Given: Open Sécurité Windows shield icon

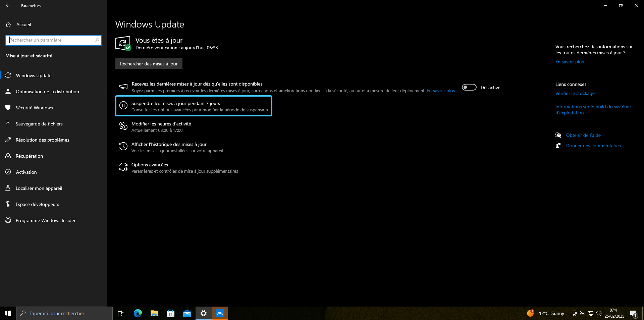Looking at the screenshot, I should coord(8,108).
